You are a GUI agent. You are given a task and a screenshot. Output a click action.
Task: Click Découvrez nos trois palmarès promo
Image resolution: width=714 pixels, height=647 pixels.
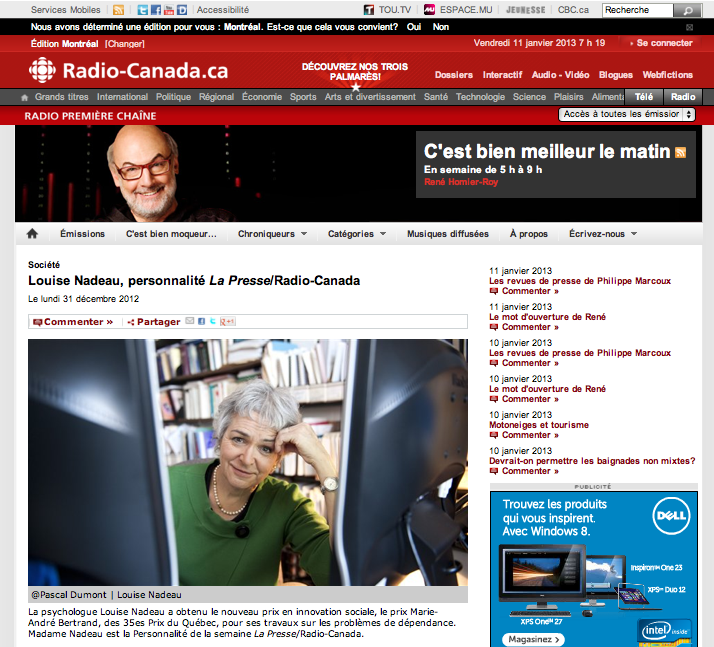tap(355, 73)
